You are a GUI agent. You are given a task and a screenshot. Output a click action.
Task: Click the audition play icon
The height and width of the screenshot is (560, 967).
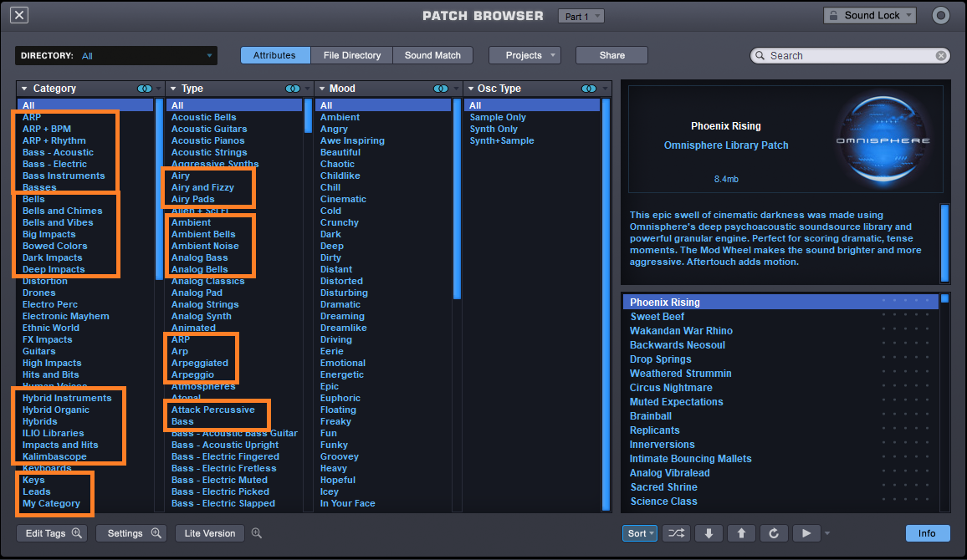pyautogui.click(x=806, y=532)
